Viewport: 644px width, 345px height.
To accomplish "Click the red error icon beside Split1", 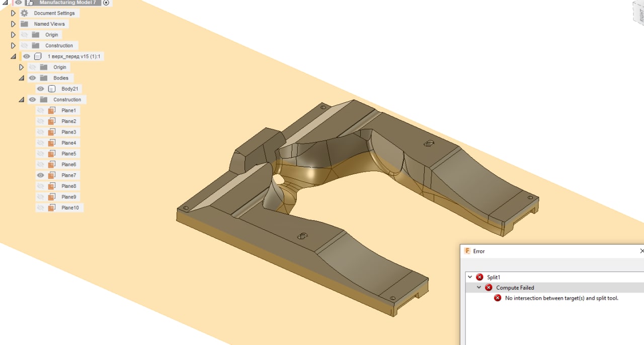I will pyautogui.click(x=479, y=277).
